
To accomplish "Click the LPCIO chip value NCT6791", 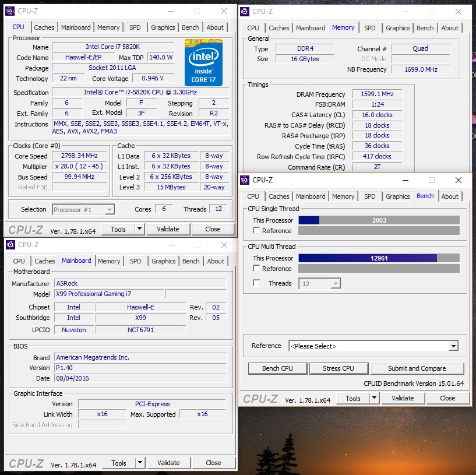I will click(141, 330).
